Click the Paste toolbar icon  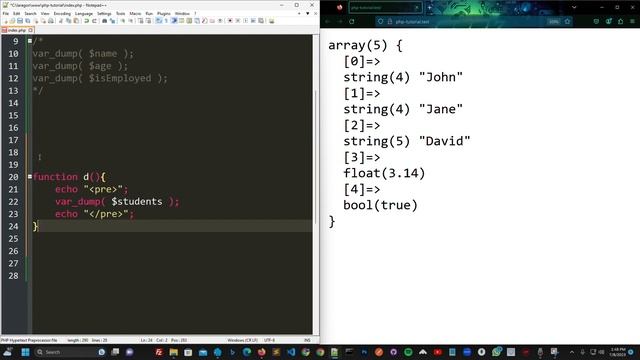pos(76,21)
